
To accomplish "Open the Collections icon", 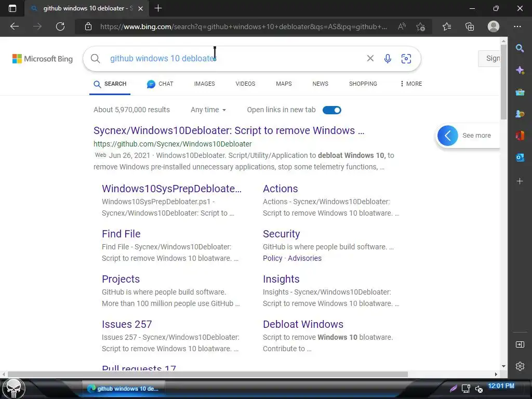I will click(x=470, y=26).
